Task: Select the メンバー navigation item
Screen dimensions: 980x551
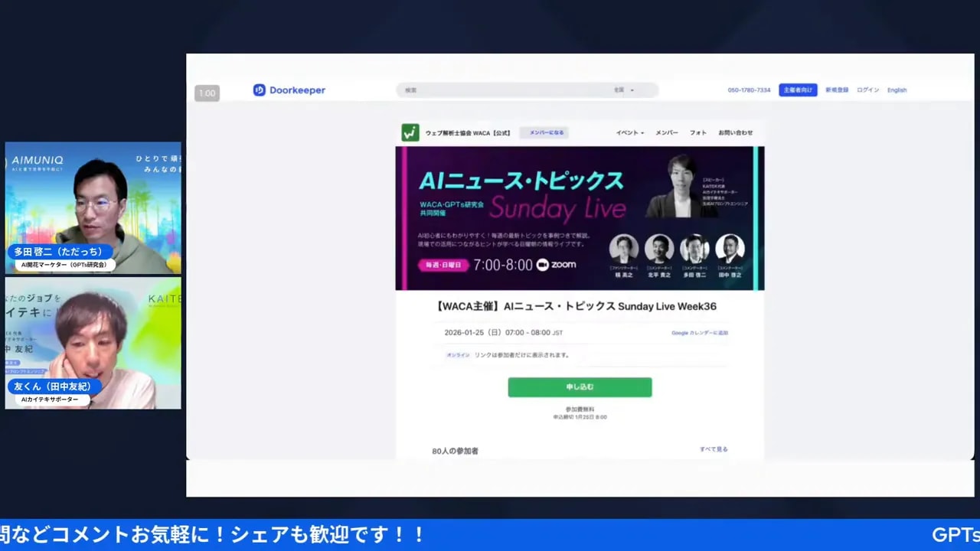Action: 665,132
